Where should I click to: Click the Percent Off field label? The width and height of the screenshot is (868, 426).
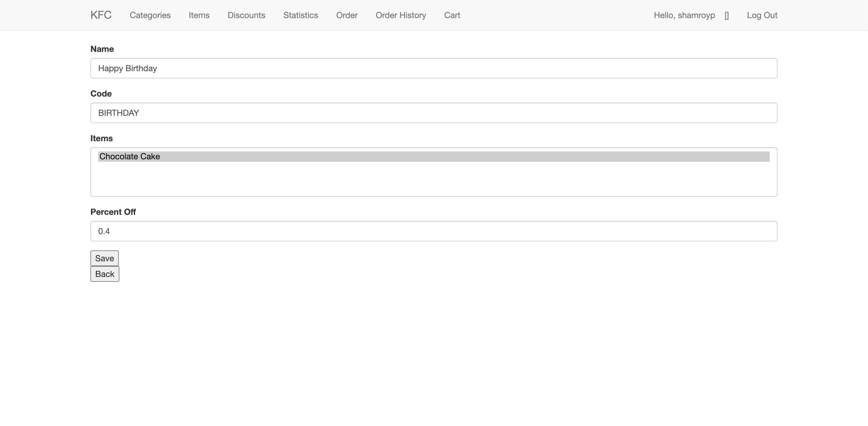click(x=113, y=212)
